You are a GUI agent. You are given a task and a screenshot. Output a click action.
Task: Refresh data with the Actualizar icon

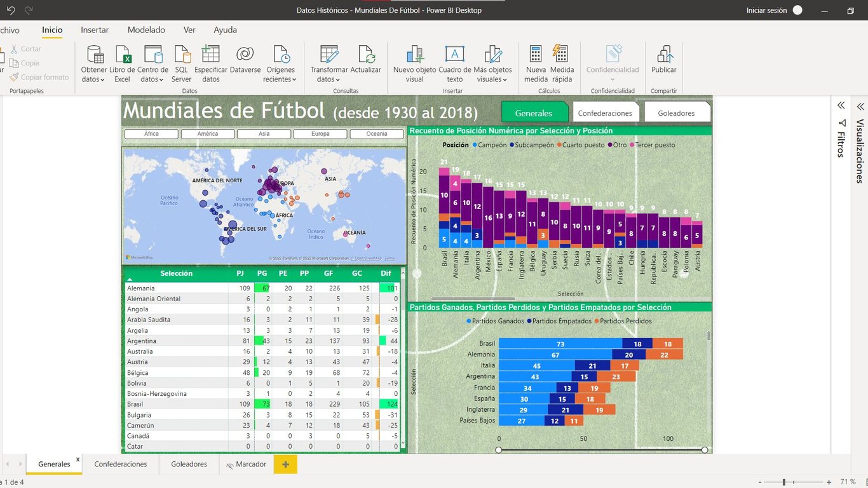366,54
